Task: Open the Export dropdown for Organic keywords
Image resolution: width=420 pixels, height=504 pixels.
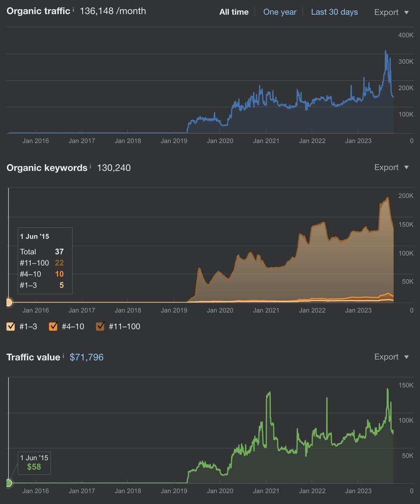Action: pyautogui.click(x=386, y=167)
